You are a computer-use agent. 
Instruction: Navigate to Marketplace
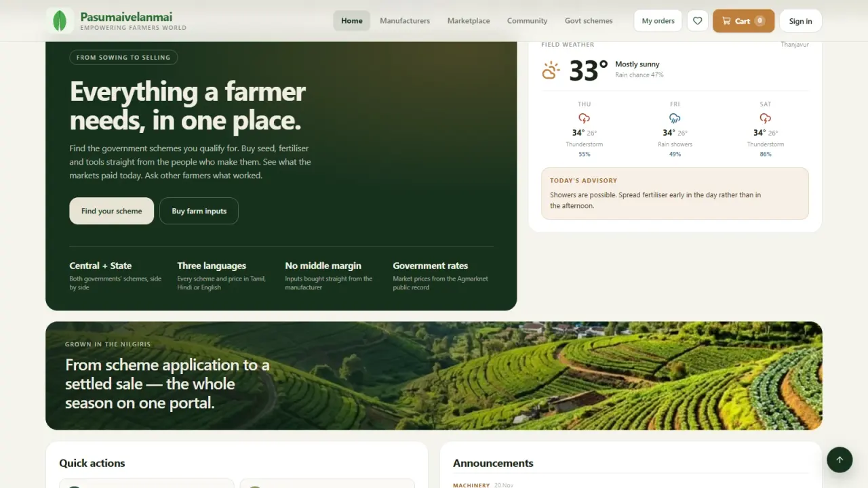click(469, 21)
